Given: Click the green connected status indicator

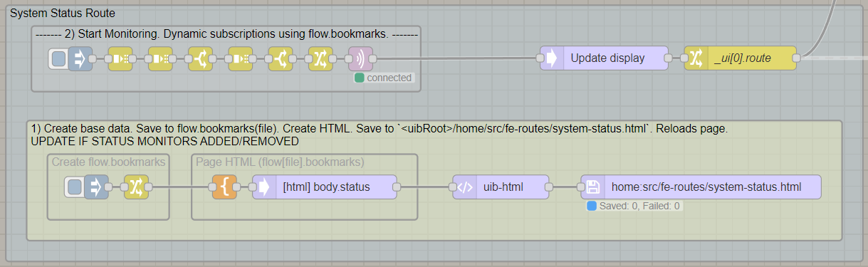Looking at the screenshot, I should [x=359, y=78].
